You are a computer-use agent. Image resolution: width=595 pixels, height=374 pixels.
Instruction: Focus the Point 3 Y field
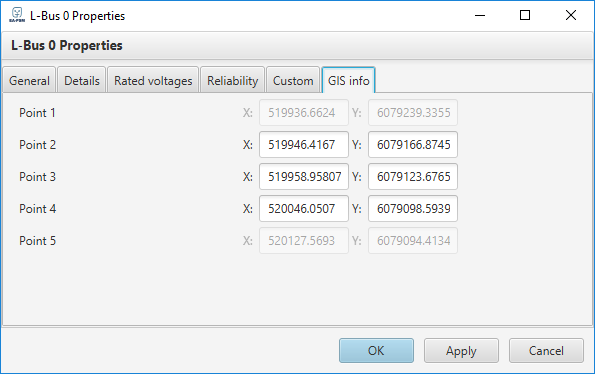click(413, 176)
